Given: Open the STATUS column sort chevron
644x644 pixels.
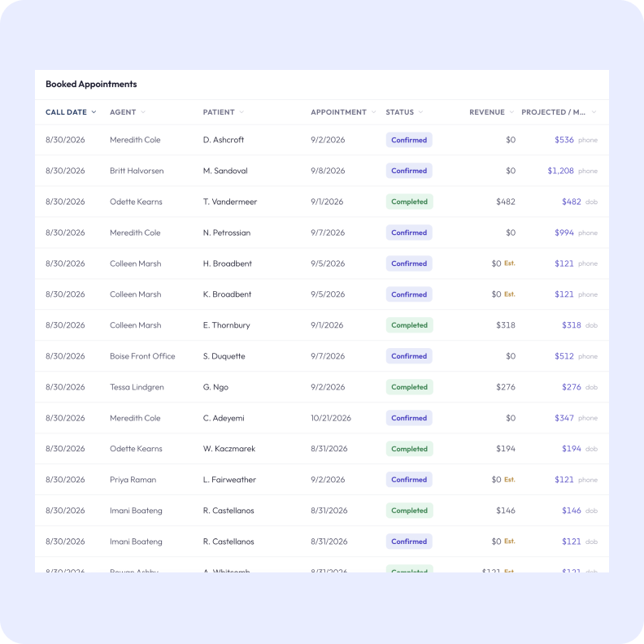Looking at the screenshot, I should pos(420,112).
